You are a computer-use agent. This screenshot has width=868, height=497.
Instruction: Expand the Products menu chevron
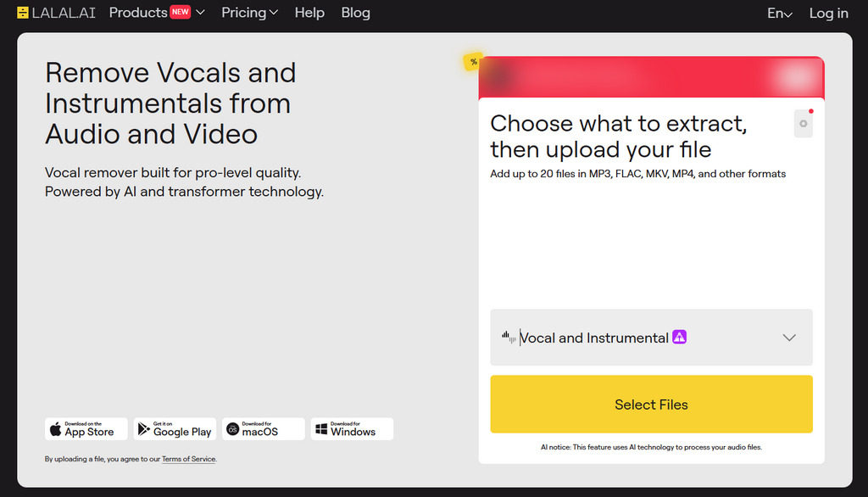pyautogui.click(x=200, y=13)
